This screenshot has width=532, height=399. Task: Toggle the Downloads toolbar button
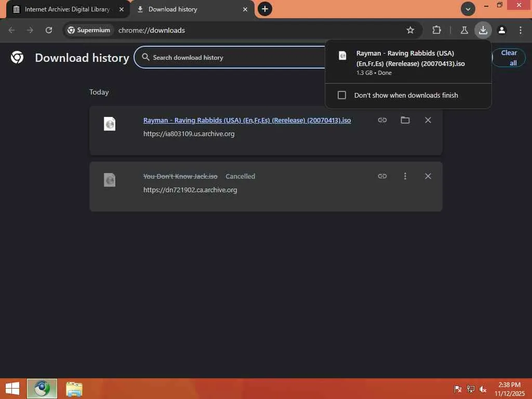click(x=483, y=30)
